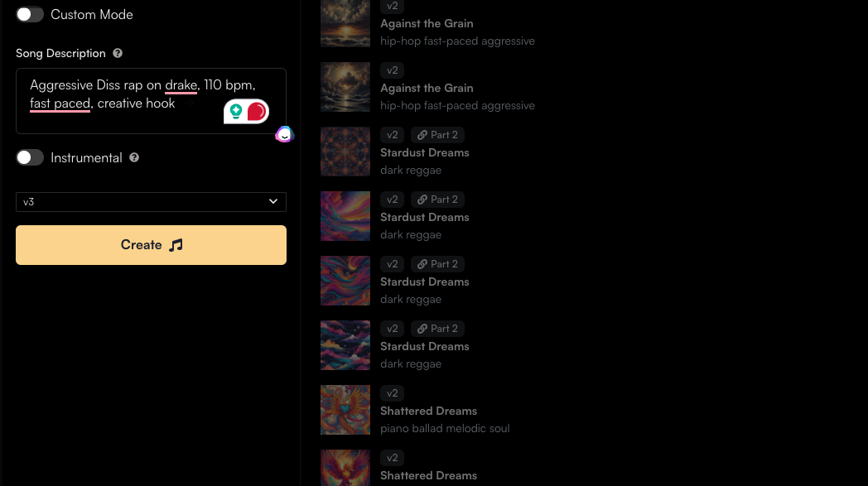Open the Shattered Dreams piano ballad title
The width and height of the screenshot is (868, 486).
pos(428,411)
